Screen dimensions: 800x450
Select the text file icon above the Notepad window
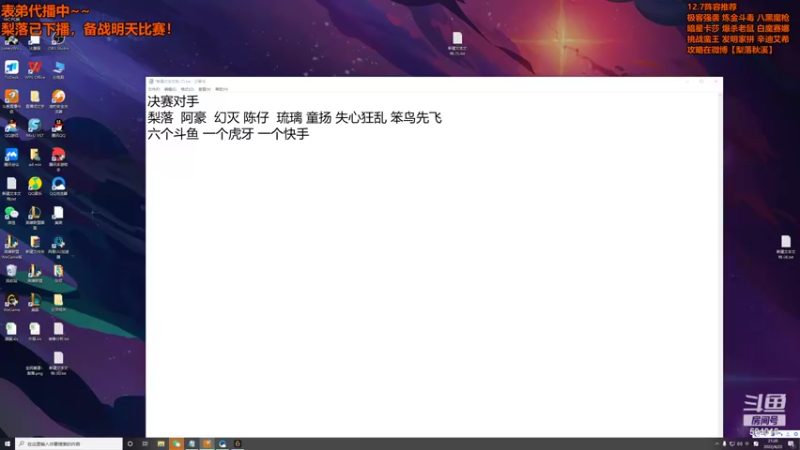tap(457, 43)
